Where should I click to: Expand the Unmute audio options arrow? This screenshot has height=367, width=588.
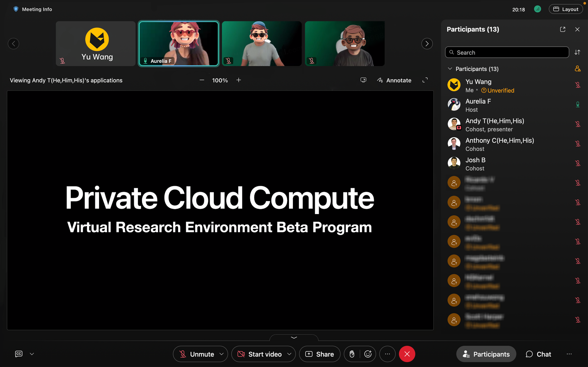coord(221,354)
